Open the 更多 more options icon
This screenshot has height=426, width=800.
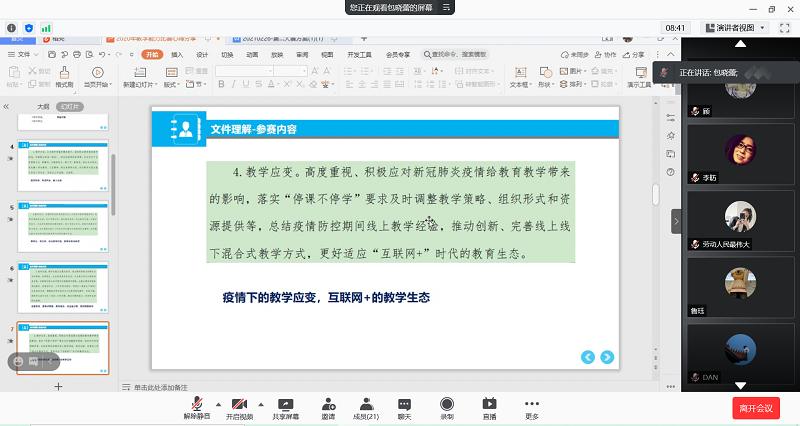point(532,406)
